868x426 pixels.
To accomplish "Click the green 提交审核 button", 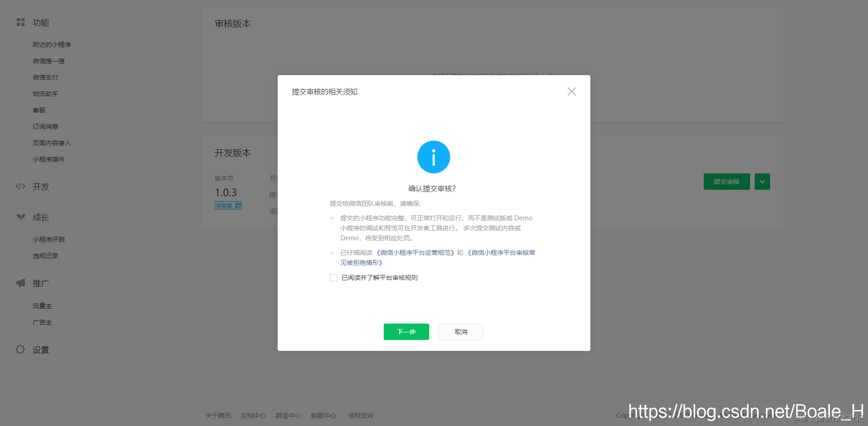I will [x=726, y=181].
